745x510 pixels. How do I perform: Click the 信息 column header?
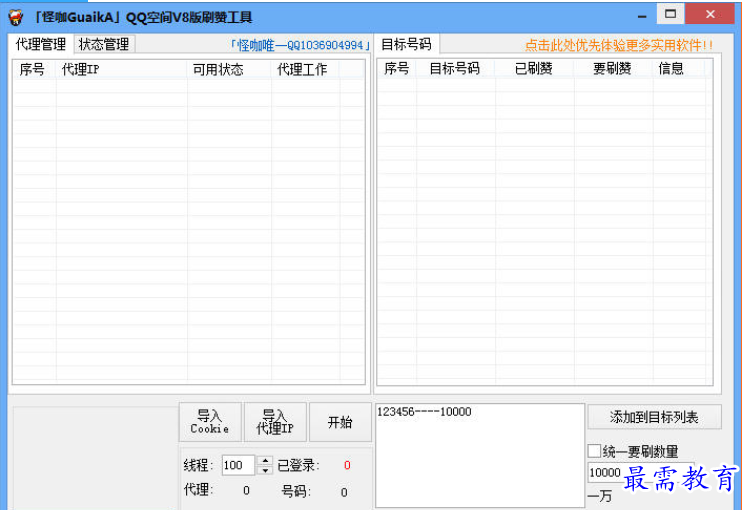[678, 68]
